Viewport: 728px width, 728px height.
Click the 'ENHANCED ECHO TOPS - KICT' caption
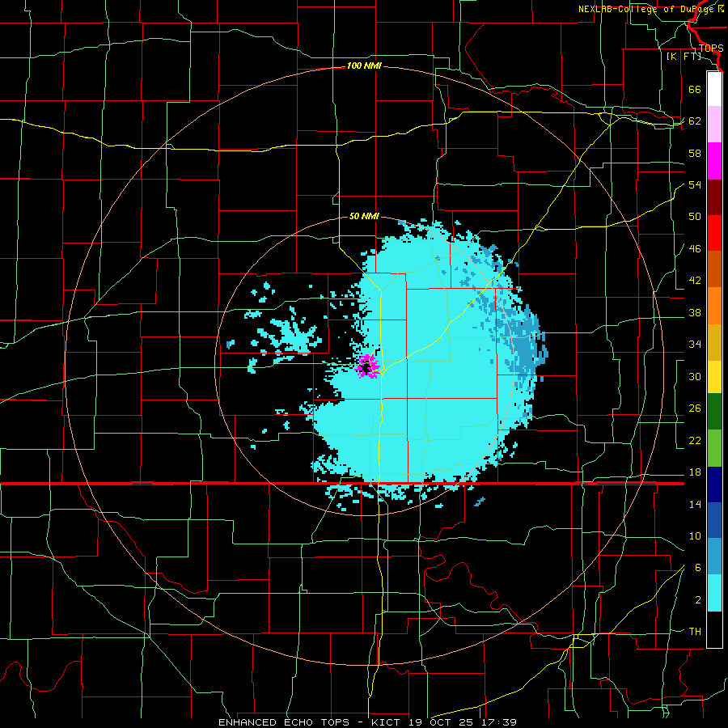pos(309,722)
